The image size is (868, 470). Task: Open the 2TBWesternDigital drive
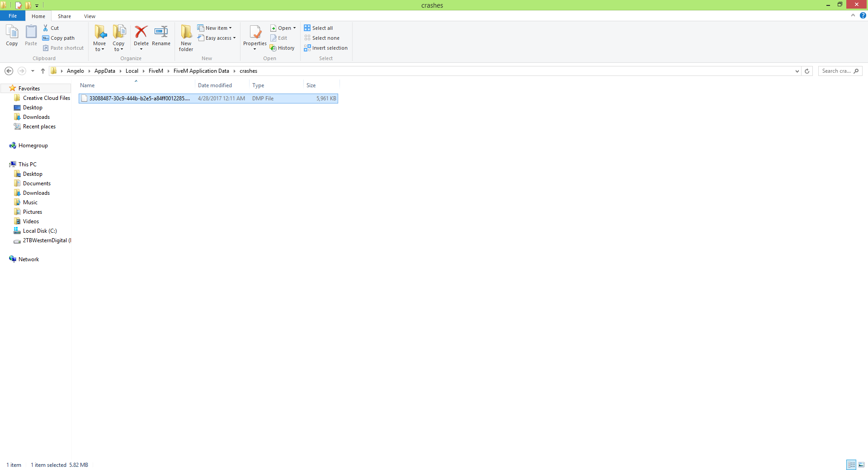[42, 240]
